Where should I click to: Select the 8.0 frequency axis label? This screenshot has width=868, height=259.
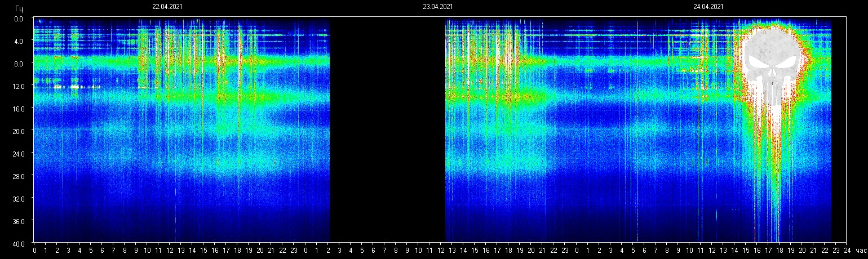click(x=19, y=64)
